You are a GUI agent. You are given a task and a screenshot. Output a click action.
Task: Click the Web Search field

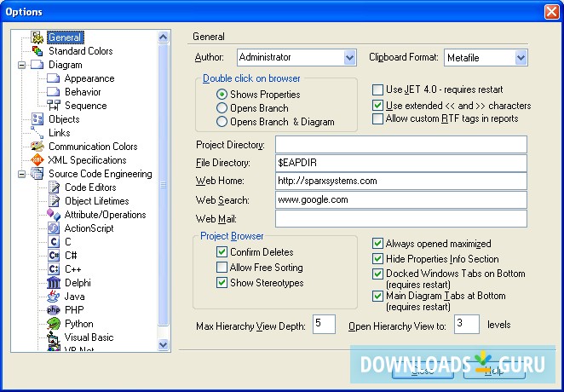pos(401,200)
